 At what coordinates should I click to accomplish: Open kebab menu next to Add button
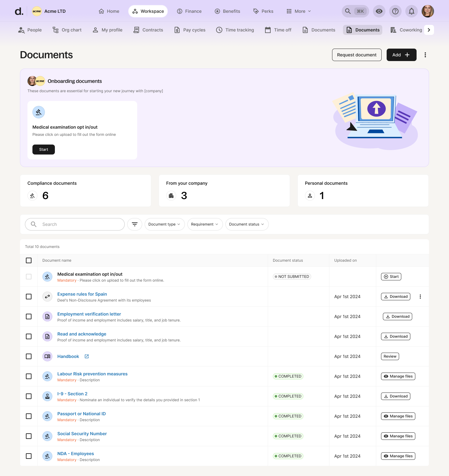click(425, 55)
